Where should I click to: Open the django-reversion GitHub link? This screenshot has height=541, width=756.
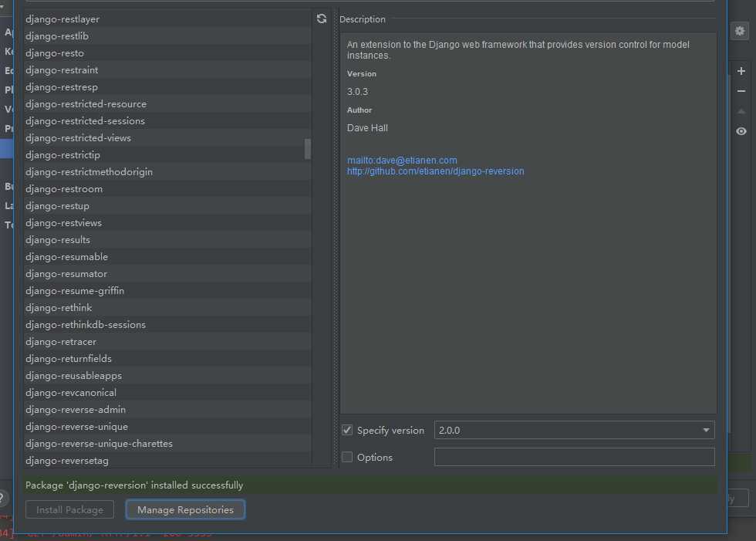tap(435, 171)
